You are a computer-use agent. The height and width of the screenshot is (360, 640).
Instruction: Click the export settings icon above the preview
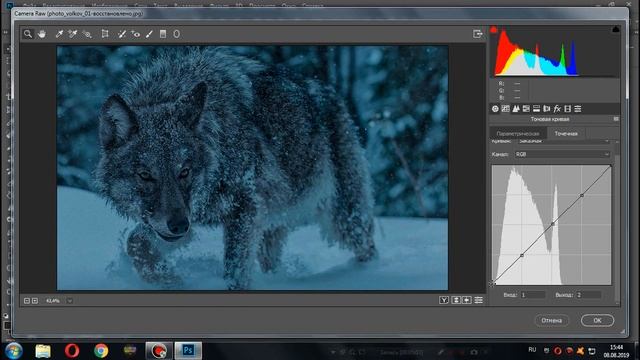pos(478,34)
